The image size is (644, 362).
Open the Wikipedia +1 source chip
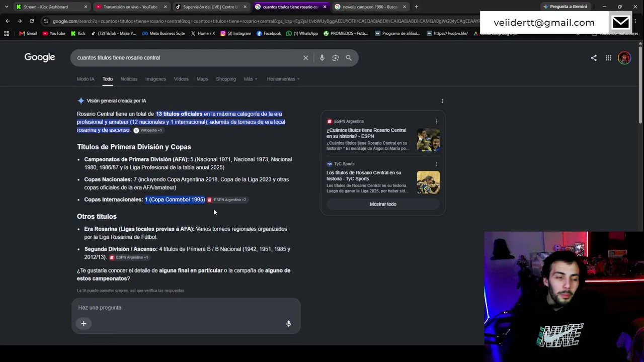tap(148, 130)
